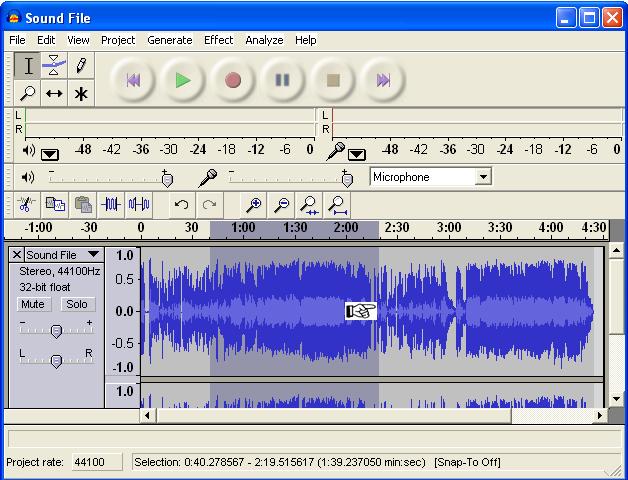Viewport: 628px width, 480px height.
Task: Click the input volume slider handle
Action: pos(347,179)
